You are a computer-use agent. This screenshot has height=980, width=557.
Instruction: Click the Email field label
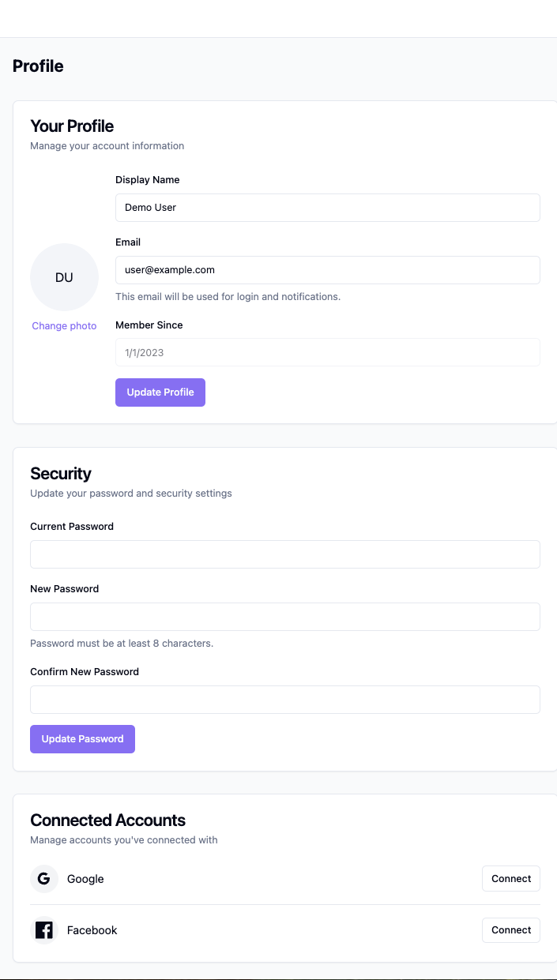[x=128, y=242]
